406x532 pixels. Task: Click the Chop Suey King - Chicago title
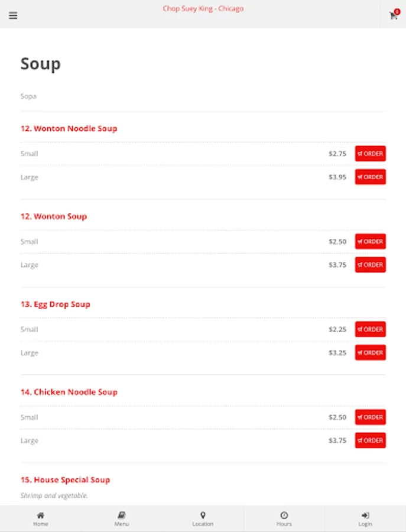click(x=203, y=9)
